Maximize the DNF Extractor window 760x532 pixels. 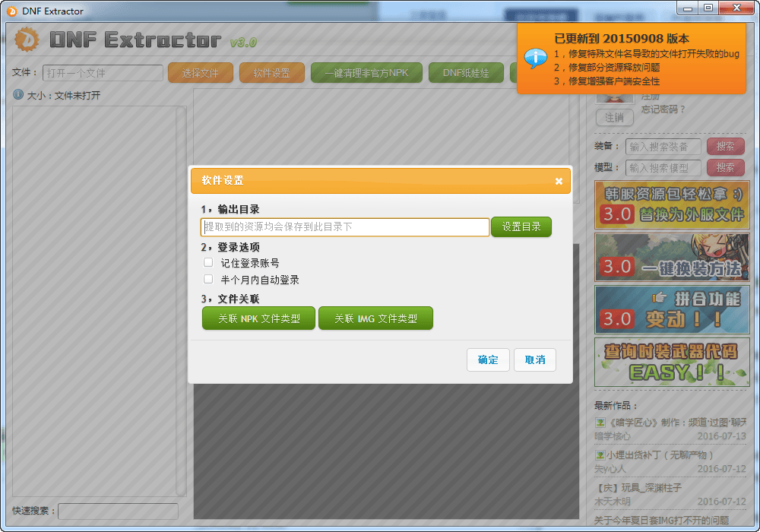click(x=708, y=8)
